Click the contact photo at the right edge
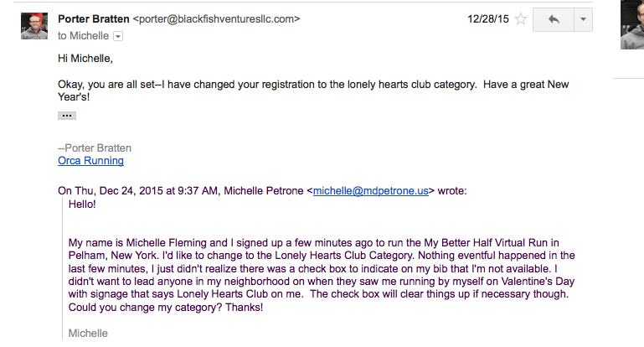Screen dimensions: 644x347 (x=632, y=24)
